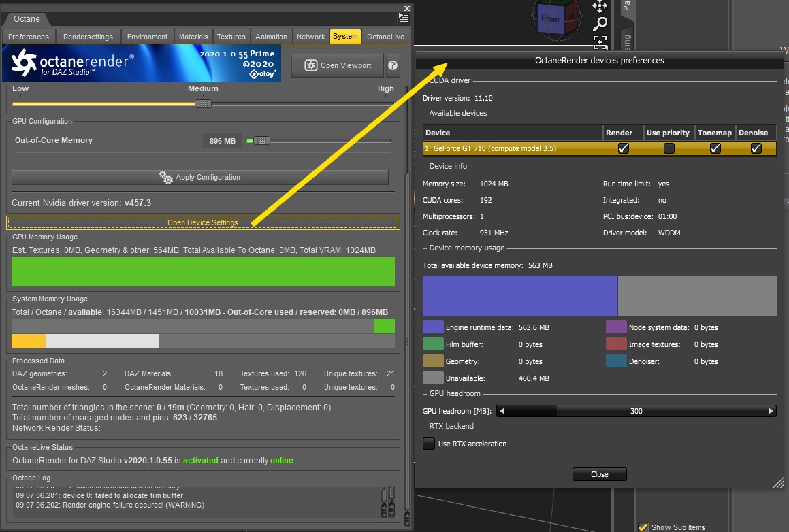
Task: Click the Device column header
Action: pyautogui.click(x=513, y=133)
